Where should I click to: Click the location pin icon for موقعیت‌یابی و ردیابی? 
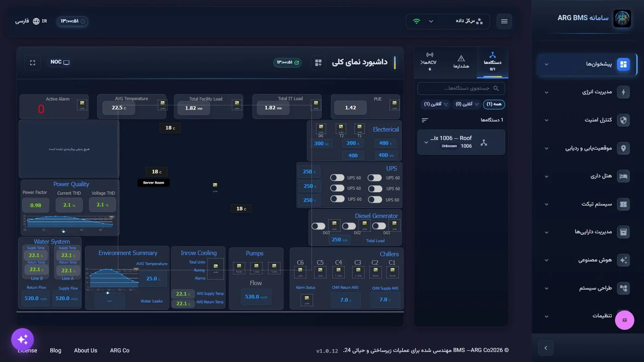[623, 148]
